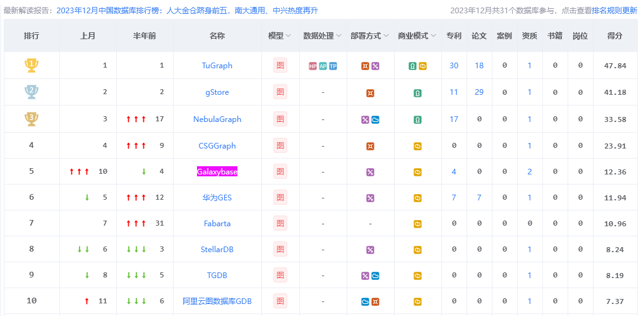Click TGDB's blue cloud deployment icon
644x316 pixels.
pos(375,276)
